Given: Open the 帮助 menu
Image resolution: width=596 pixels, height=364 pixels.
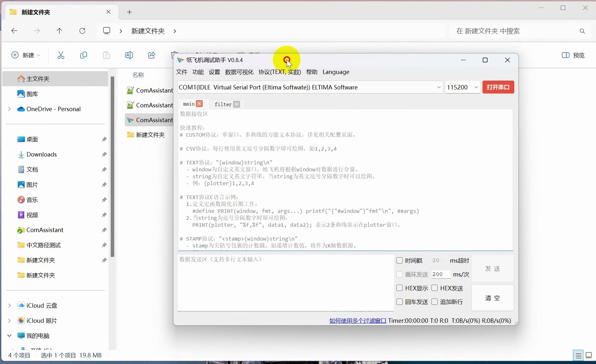Looking at the screenshot, I should (312, 72).
